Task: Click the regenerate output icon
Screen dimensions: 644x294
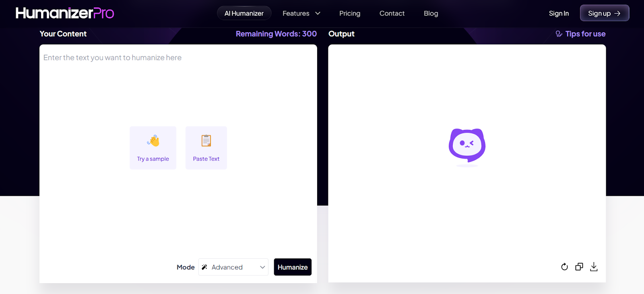Action: 564,267
